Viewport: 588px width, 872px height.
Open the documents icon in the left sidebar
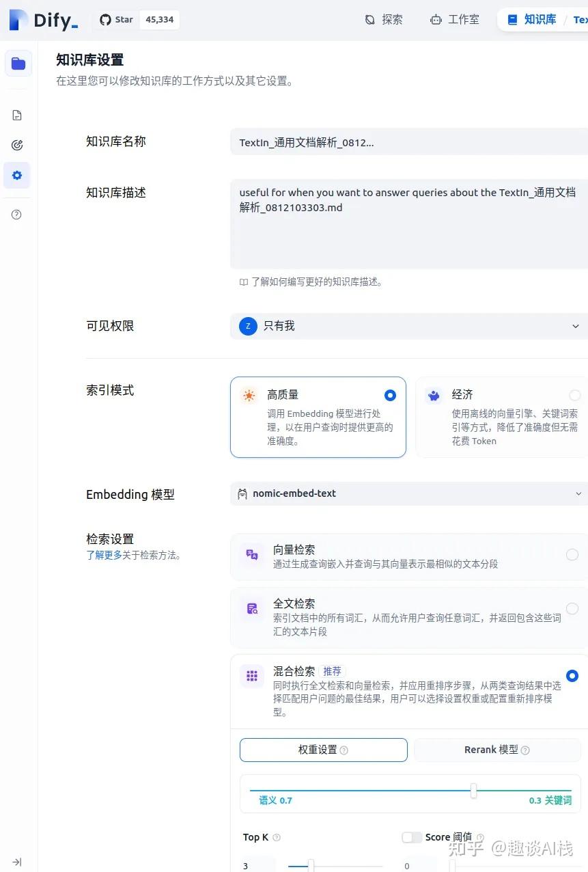16,115
